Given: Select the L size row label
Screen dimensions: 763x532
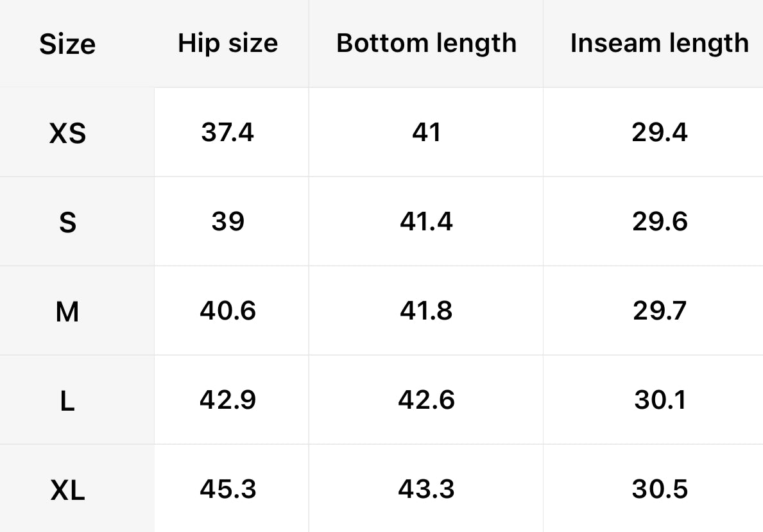Looking at the screenshot, I should [67, 401].
